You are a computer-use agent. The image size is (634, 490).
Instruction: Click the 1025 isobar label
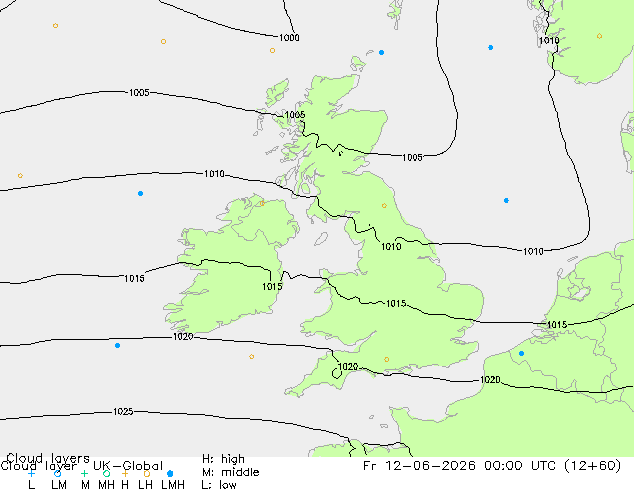coord(123,412)
